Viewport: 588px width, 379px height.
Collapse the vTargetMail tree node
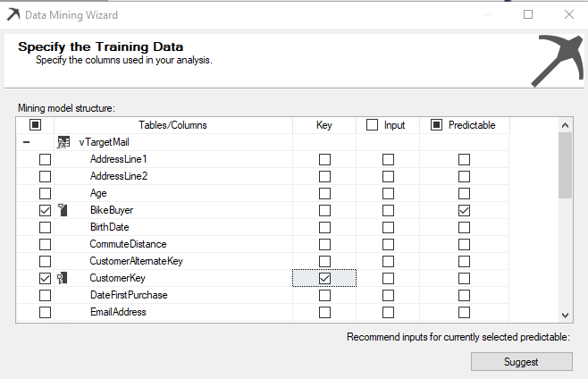click(x=27, y=142)
